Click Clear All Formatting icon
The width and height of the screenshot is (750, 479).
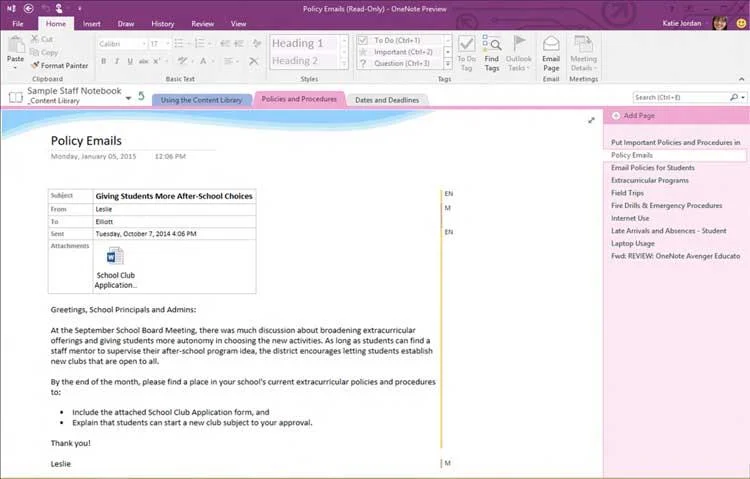click(x=257, y=44)
